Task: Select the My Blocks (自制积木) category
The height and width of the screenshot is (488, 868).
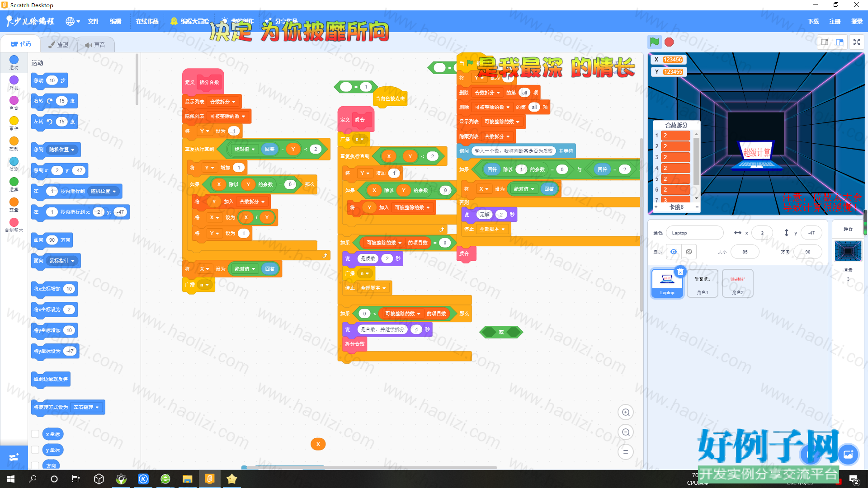Action: pos(14,225)
